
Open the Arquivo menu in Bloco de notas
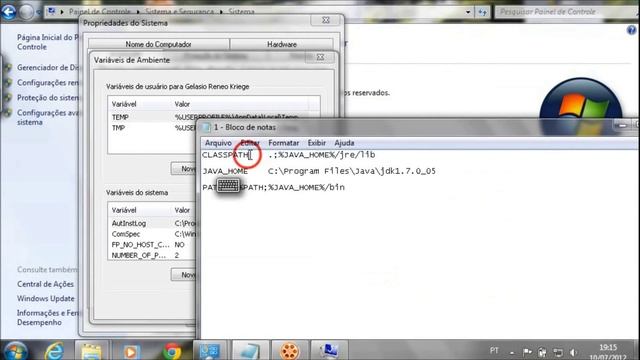click(x=218, y=143)
